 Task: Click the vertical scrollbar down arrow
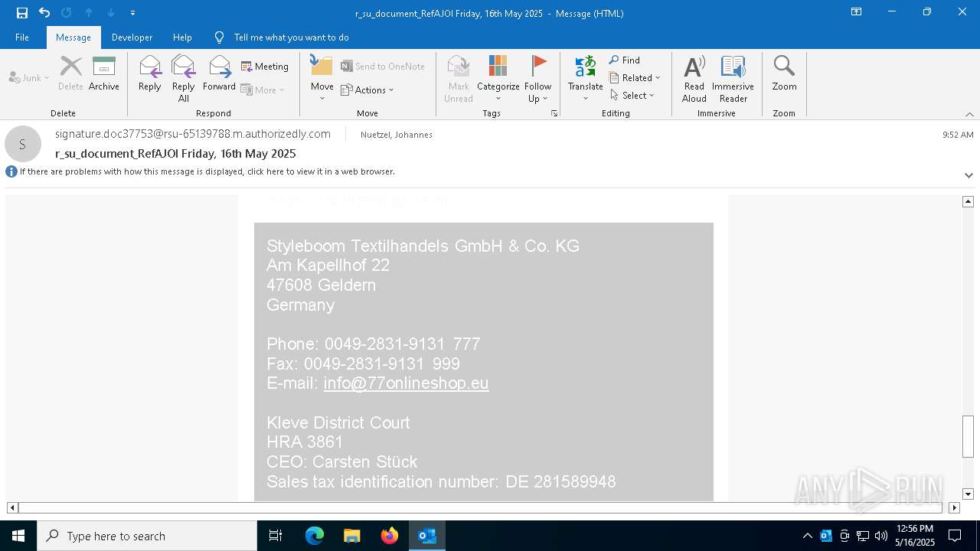coord(968,494)
